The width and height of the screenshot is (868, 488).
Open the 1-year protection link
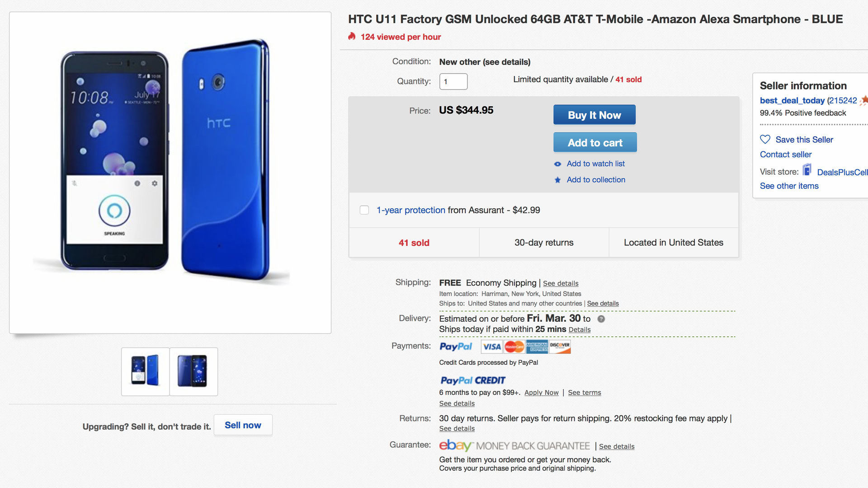point(410,210)
